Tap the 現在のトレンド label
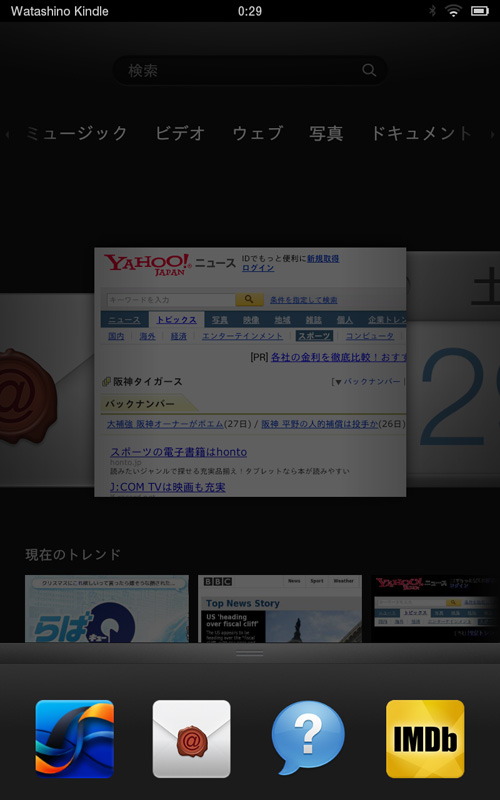Viewport: 500px width, 800px height. [73, 555]
